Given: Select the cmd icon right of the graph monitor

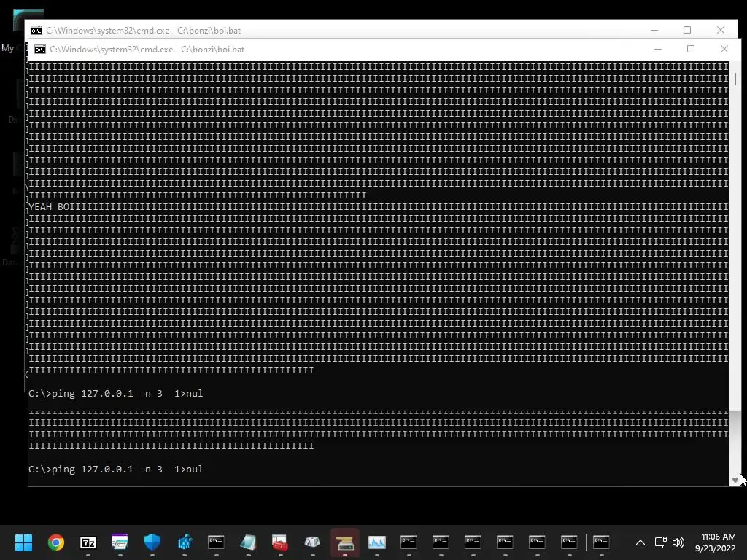Looking at the screenshot, I should (409, 542).
